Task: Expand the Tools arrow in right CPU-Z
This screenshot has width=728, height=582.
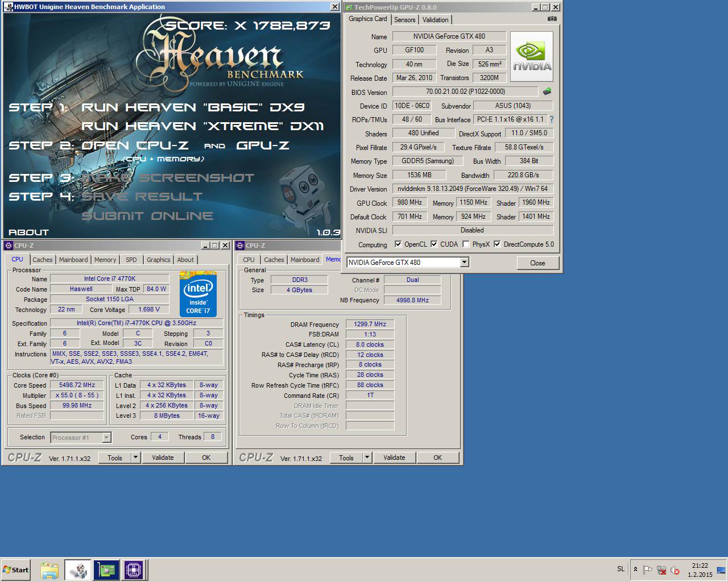Action: coord(367,457)
